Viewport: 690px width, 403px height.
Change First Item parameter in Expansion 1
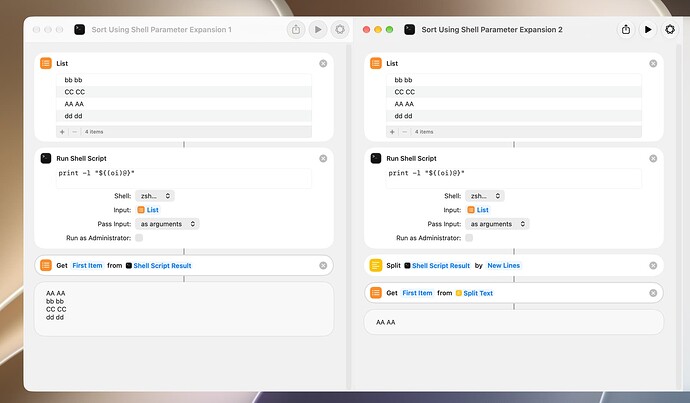[x=87, y=265]
